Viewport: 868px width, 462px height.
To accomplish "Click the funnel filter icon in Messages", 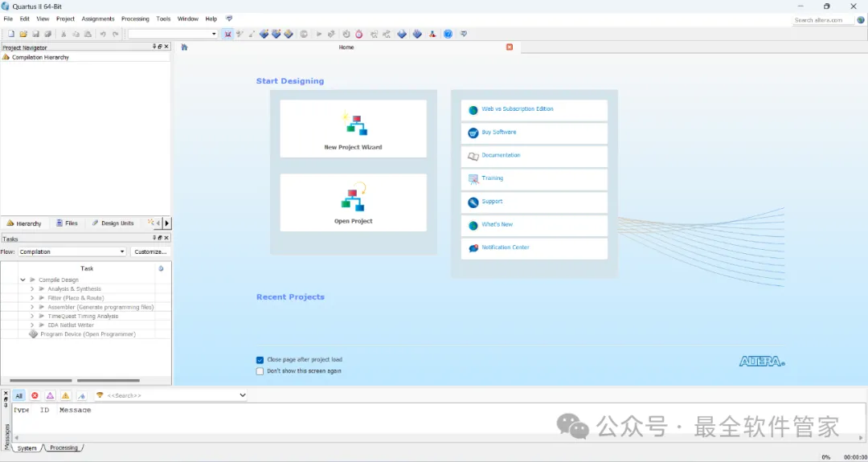I will (x=100, y=395).
